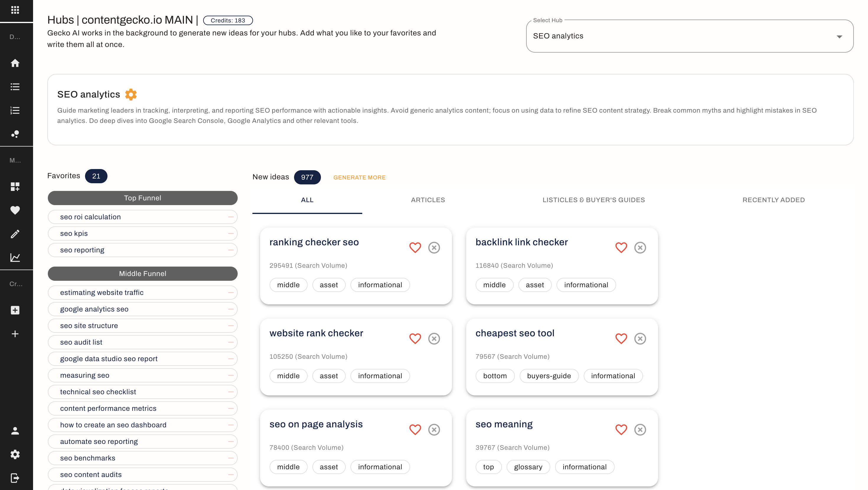Go to the Home icon in sidebar

15,63
